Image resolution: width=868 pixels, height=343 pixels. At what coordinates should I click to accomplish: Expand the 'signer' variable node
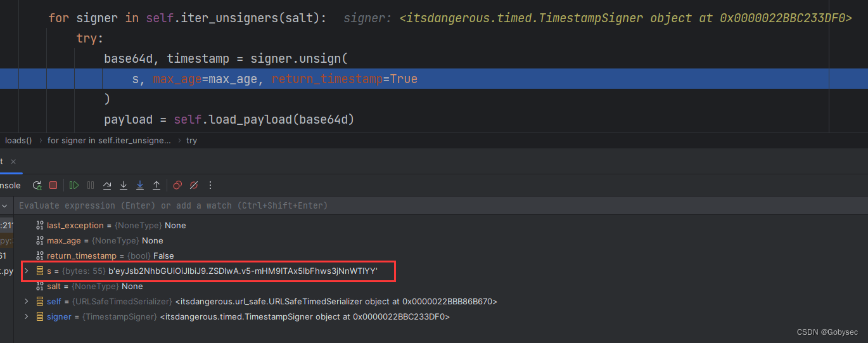click(26, 316)
